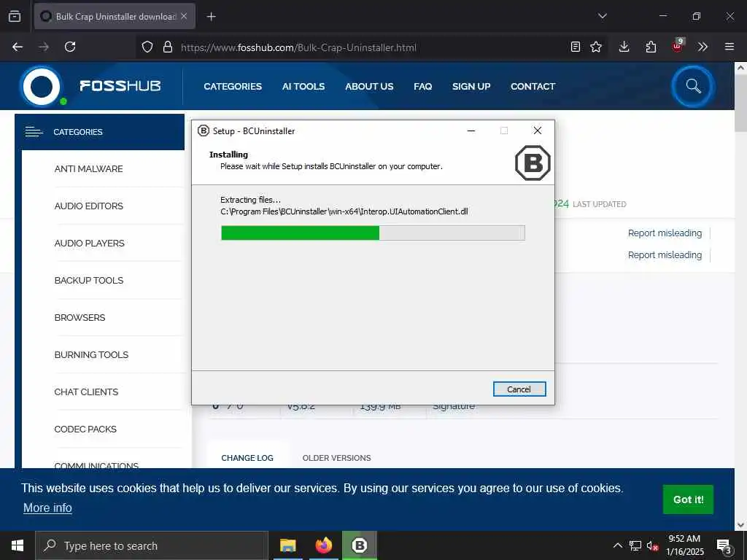Open File Explorer from taskbar
747x560 pixels.
tap(287, 545)
